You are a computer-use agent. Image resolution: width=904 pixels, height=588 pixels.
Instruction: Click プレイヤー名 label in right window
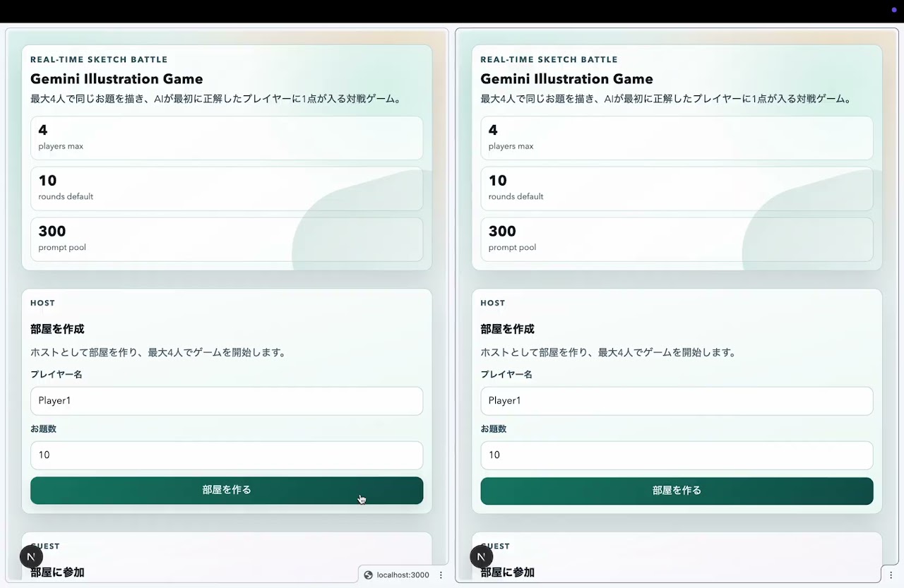pos(506,374)
